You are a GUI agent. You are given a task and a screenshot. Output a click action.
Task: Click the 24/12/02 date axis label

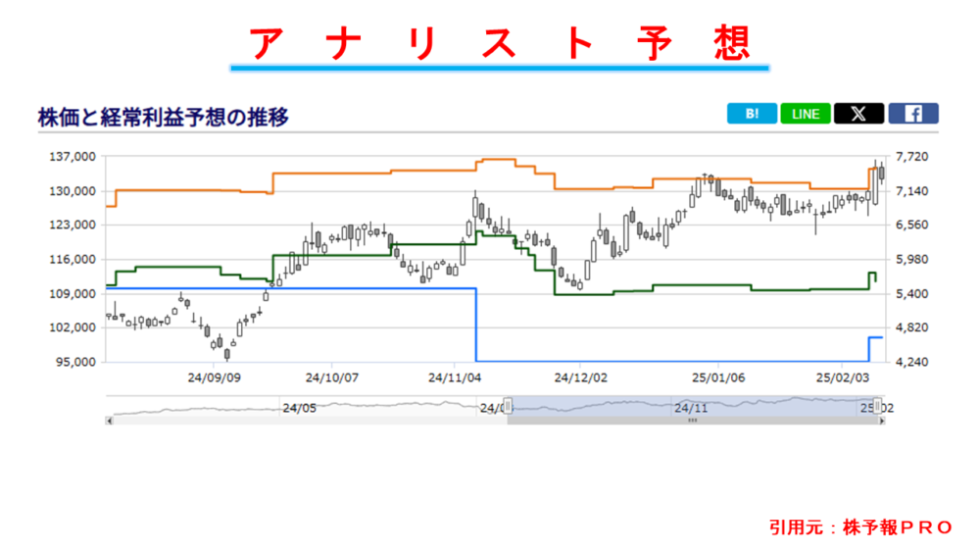(580, 377)
